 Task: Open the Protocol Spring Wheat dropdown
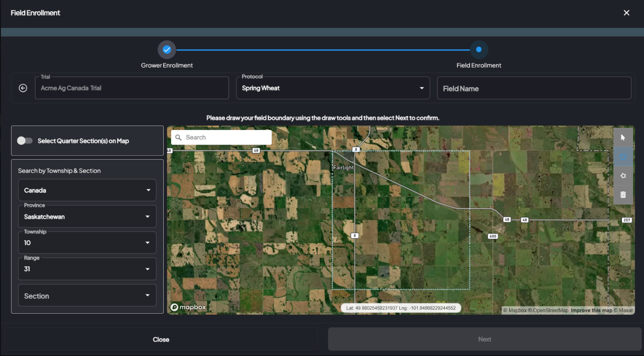[x=333, y=88]
